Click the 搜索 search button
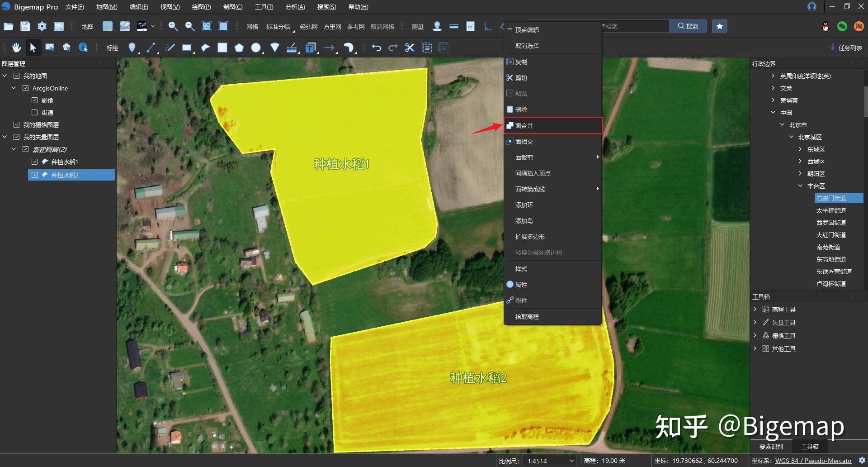Screen dimensions: 868x467 click(x=688, y=26)
